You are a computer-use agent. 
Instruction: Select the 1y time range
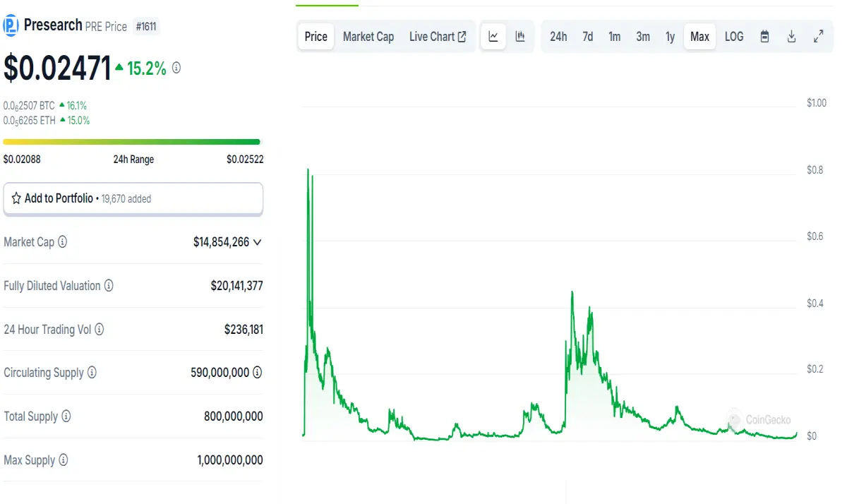670,37
